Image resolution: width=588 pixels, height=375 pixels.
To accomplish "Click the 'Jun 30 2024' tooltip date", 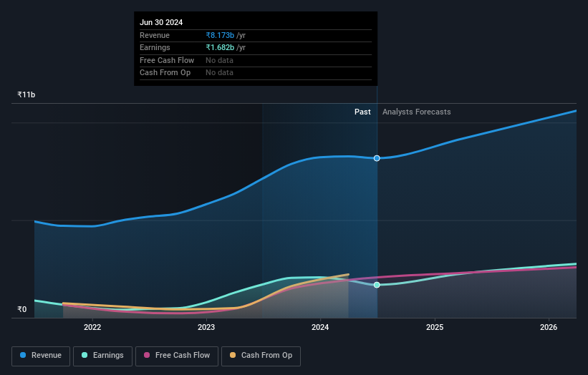I will 161,22.
